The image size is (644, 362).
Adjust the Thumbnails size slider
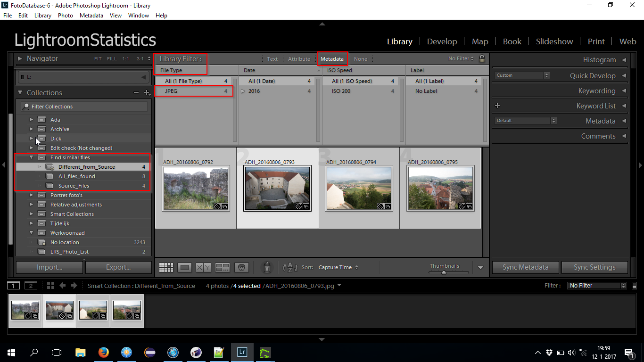(444, 272)
